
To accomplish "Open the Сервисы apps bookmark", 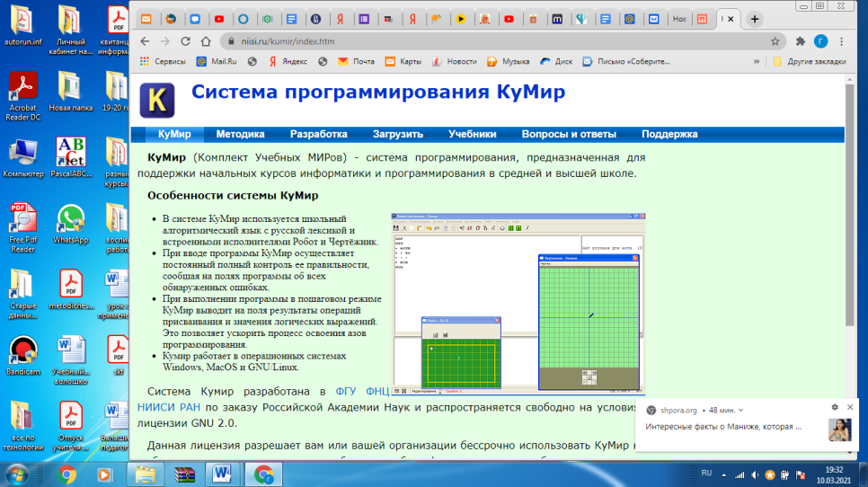I will click(x=163, y=61).
